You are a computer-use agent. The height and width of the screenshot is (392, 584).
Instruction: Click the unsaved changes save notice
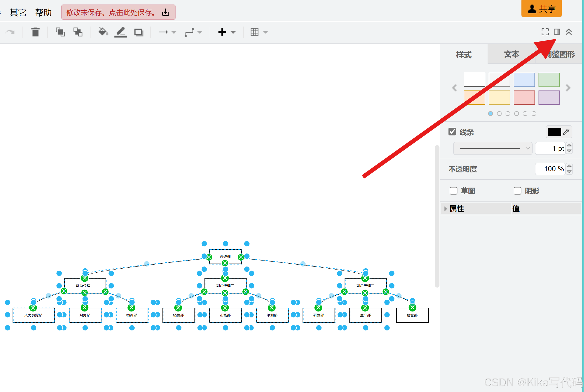(x=118, y=12)
